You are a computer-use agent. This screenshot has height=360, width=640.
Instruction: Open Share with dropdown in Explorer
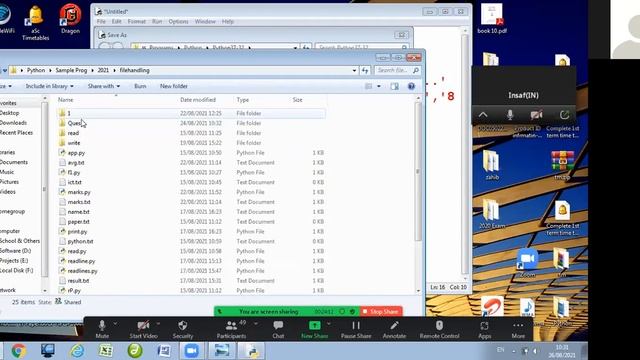tap(104, 86)
